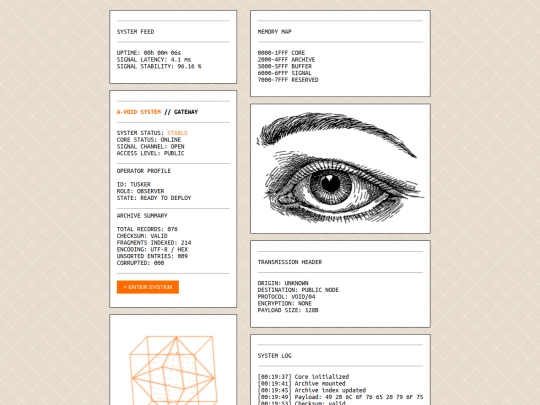
Task: Click the ROLE: OBSERVER line
Action: (141, 191)
